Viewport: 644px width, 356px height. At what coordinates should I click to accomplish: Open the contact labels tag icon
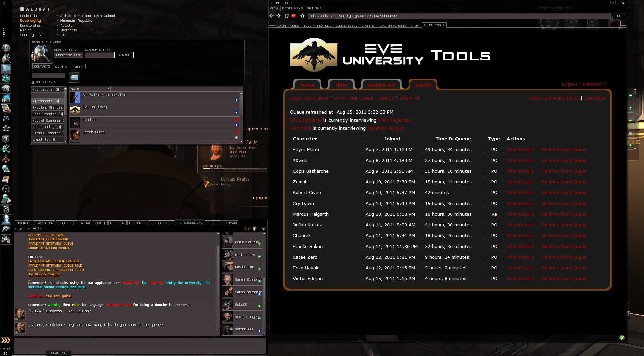[74, 77]
